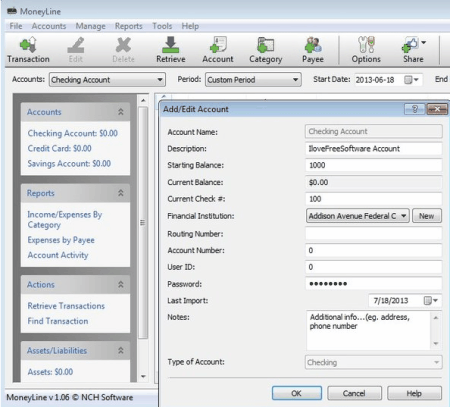Click the Edit pencil toolbar icon
This screenshot has height=407, width=450.
(x=76, y=45)
